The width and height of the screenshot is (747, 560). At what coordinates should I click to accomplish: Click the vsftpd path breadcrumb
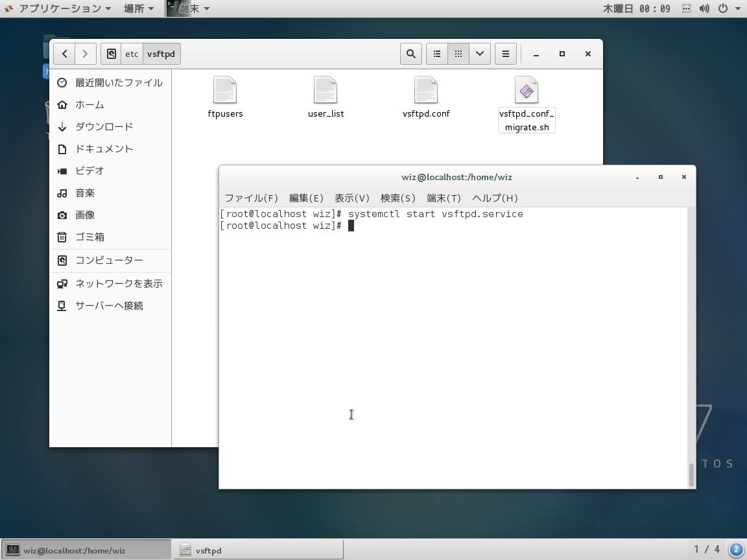click(161, 54)
